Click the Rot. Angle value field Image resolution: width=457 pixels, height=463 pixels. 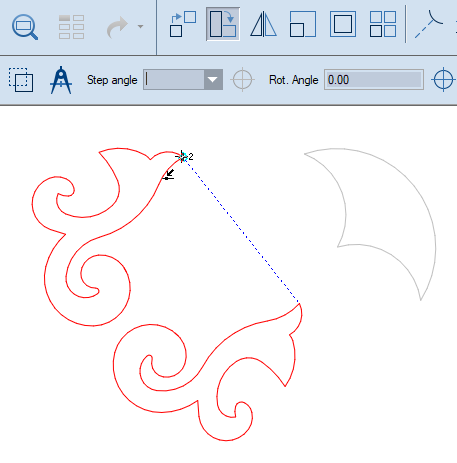point(374,80)
